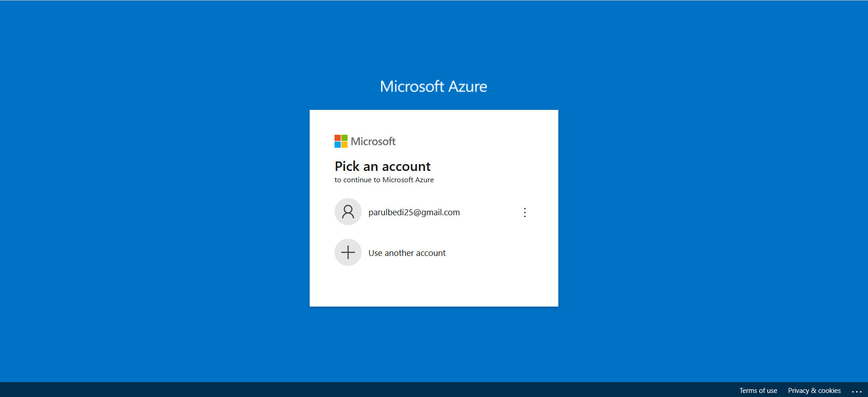Click the plus icon for another account

pyautogui.click(x=348, y=252)
